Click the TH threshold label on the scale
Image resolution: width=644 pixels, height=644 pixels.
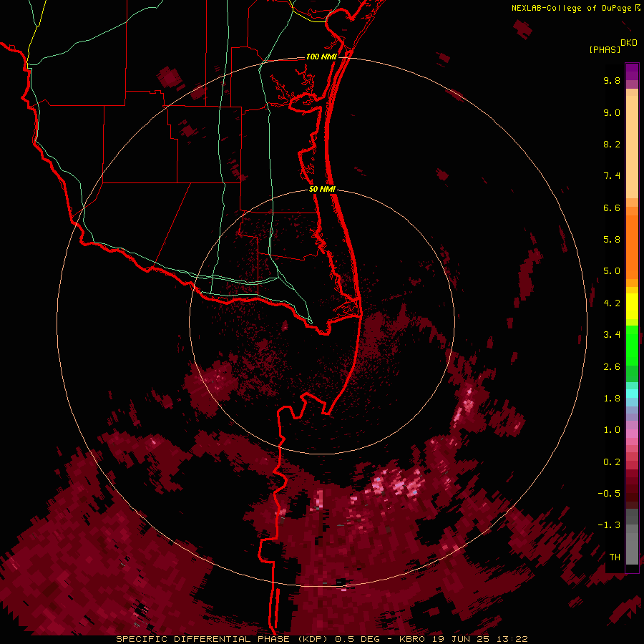coord(615,557)
